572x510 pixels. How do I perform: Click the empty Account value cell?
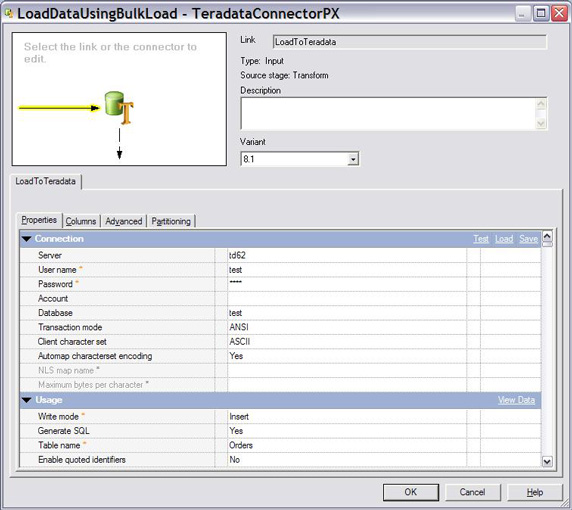tap(347, 299)
